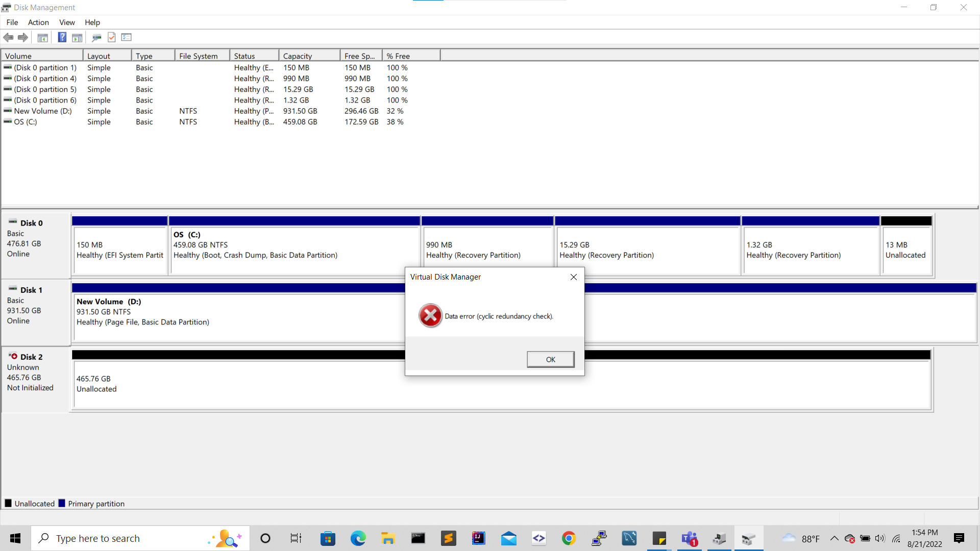Select the 13 MB Unallocated block

[907, 246]
